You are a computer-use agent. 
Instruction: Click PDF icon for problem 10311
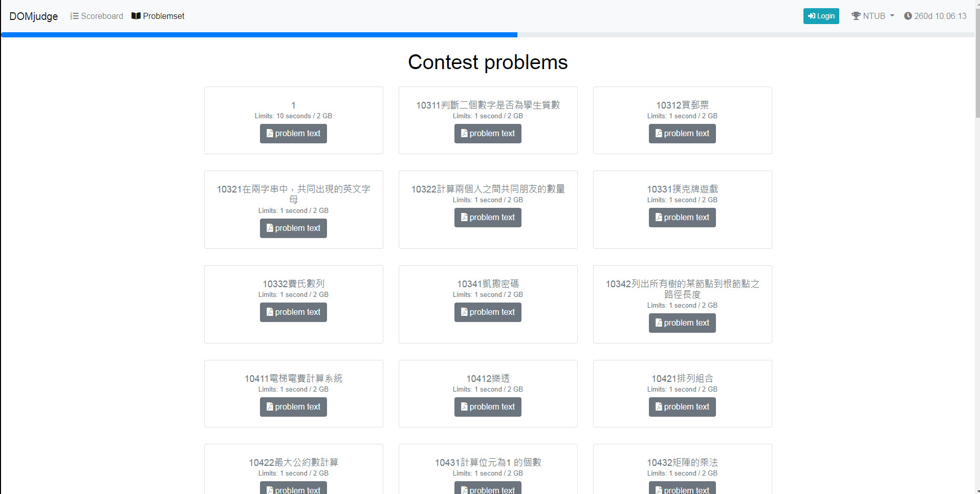tap(464, 133)
